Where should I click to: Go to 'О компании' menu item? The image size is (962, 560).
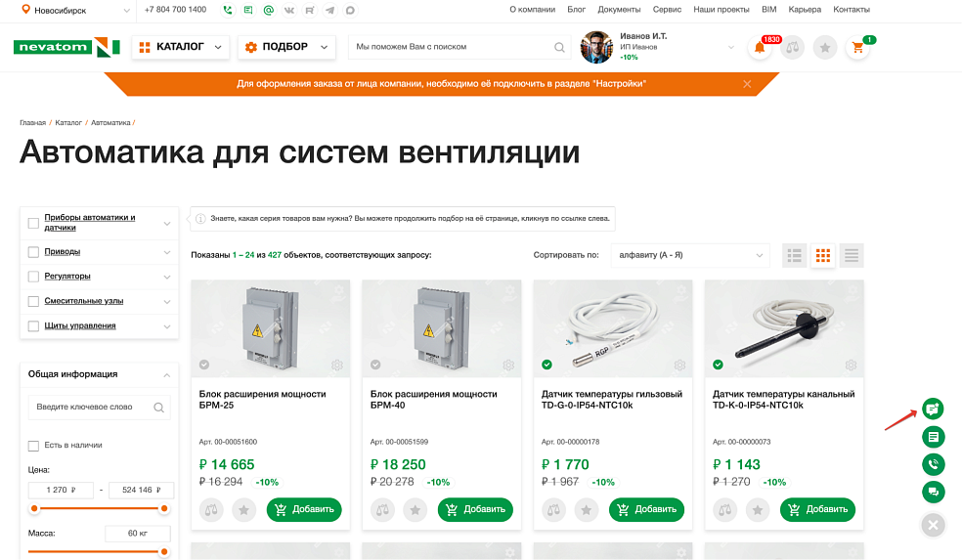point(532,9)
